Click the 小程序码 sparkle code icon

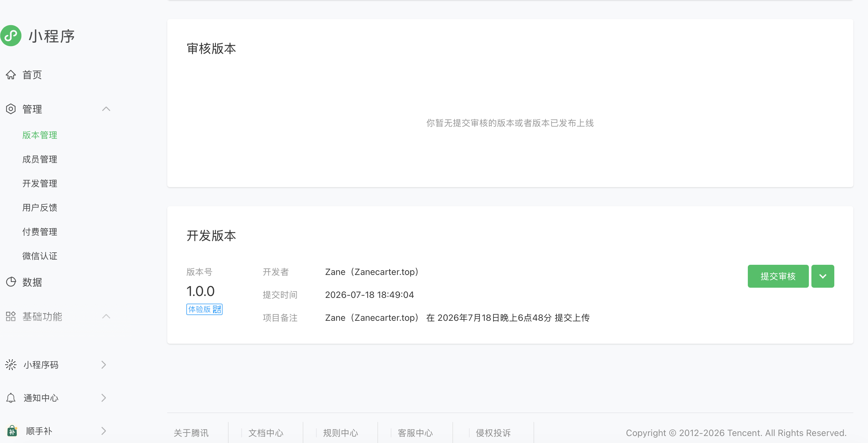(x=11, y=364)
